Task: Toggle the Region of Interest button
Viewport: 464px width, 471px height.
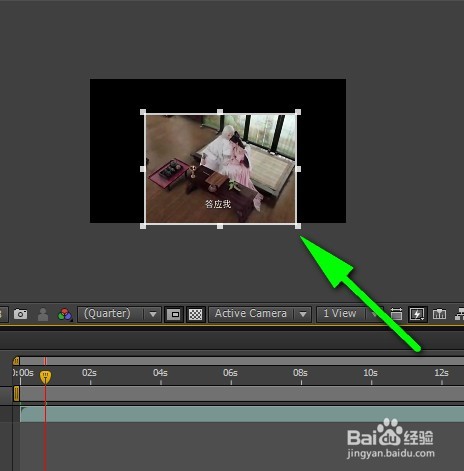Action: 174,314
